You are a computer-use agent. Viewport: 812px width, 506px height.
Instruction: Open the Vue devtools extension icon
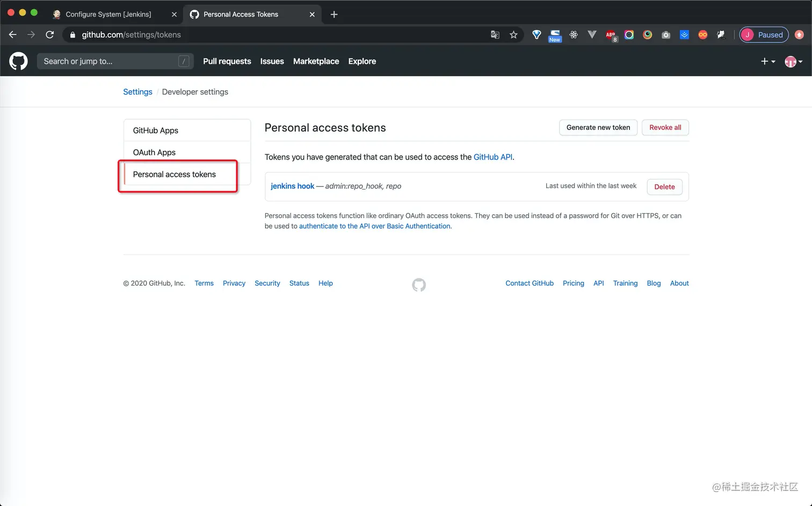point(592,35)
